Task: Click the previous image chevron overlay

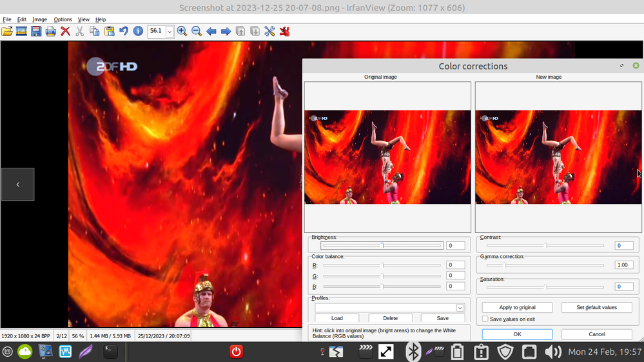Action: (17, 184)
